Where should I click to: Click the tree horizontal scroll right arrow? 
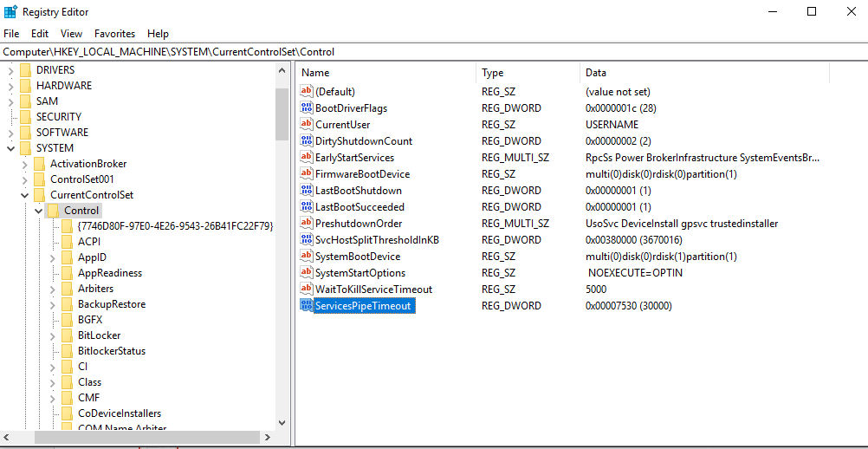(x=268, y=436)
